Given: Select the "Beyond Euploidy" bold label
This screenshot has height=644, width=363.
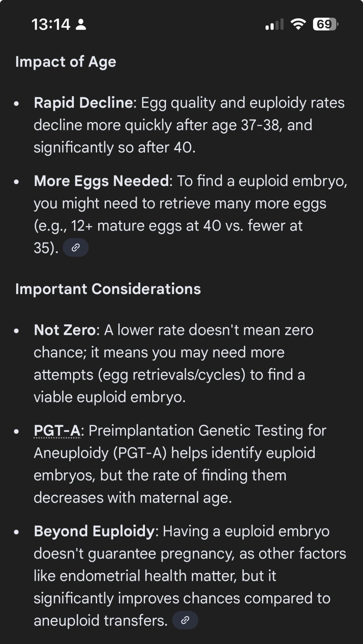Looking at the screenshot, I should point(94,531).
